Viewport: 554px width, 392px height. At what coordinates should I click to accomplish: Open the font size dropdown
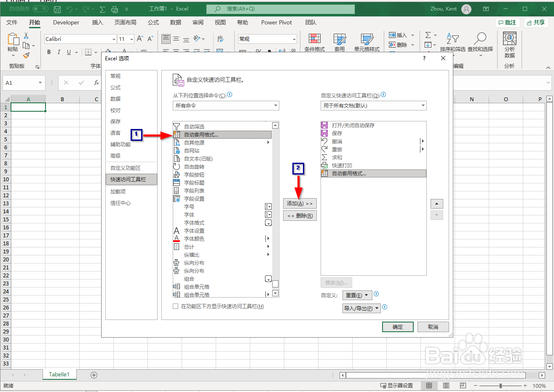click(x=131, y=39)
